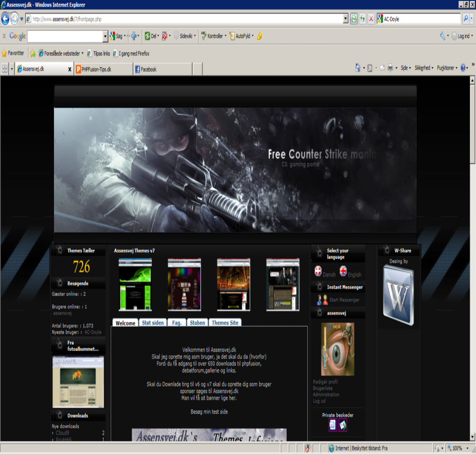
Task: Open the Tilpas links bookmark
Action: tap(98, 53)
